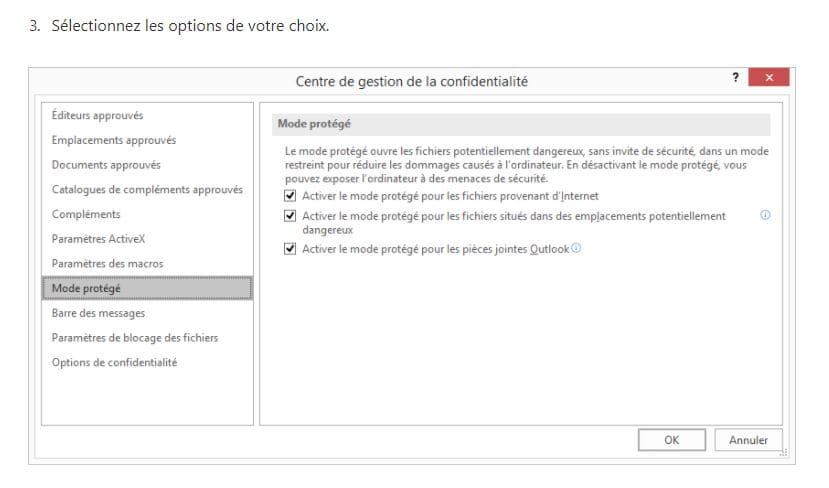
Task: Open Catalogues de compléments approuvés
Action: tap(147, 190)
